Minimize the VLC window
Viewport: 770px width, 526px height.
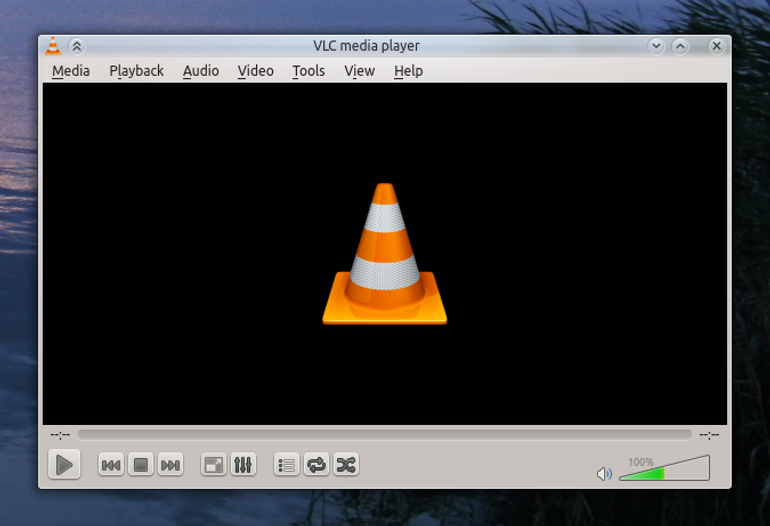(657, 46)
